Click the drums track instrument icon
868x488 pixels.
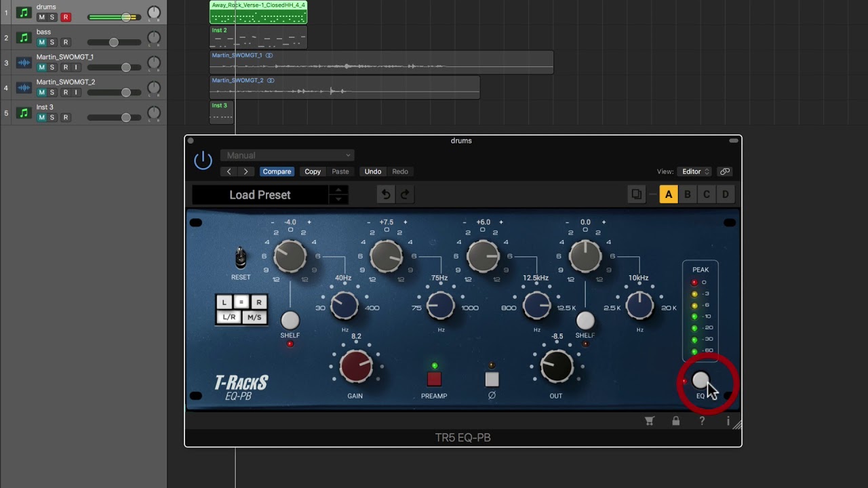[24, 13]
